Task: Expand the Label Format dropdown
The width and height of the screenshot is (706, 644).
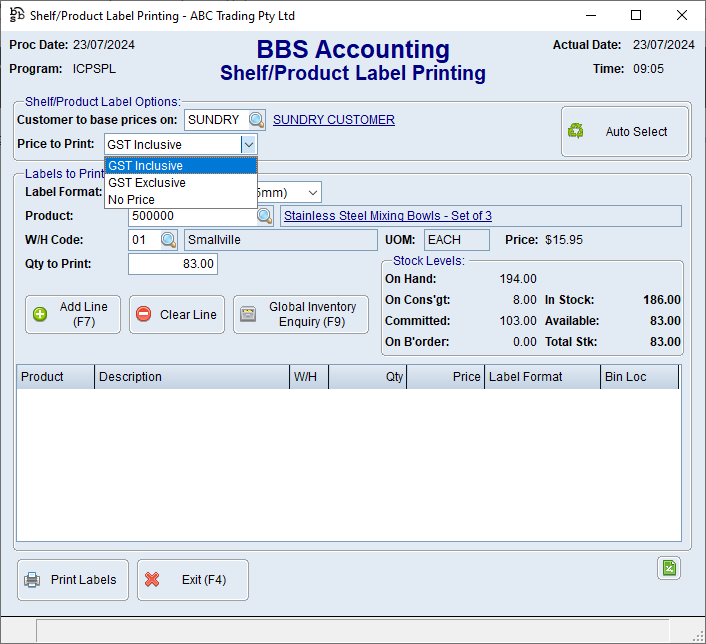Action: (313, 192)
